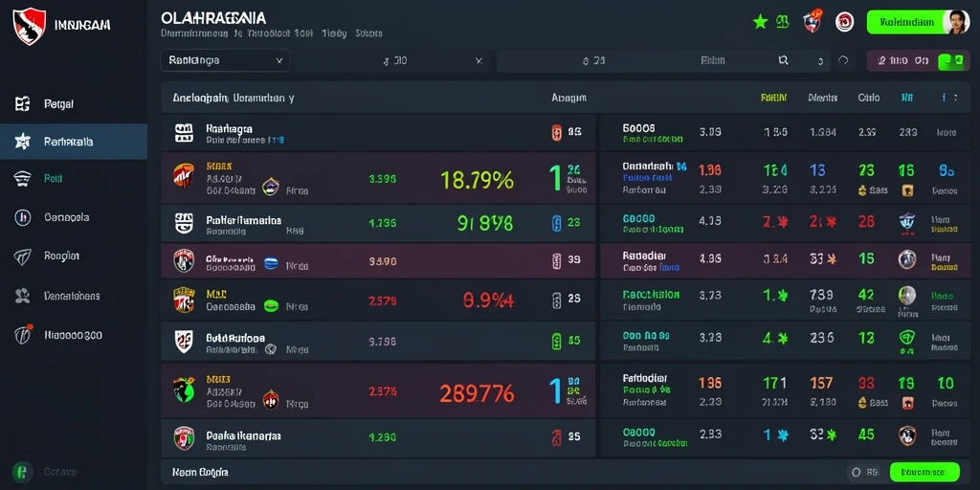Click the red and black shield logo in sidebar
This screenshot has width=980, height=490.
coord(29,26)
